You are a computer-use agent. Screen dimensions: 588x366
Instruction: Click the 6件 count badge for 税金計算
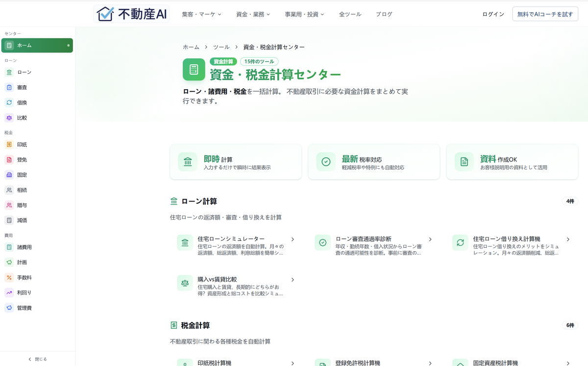[x=570, y=325]
